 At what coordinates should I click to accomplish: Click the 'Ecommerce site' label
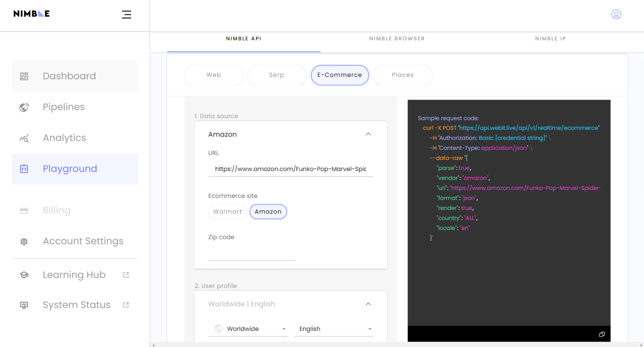[x=233, y=196]
